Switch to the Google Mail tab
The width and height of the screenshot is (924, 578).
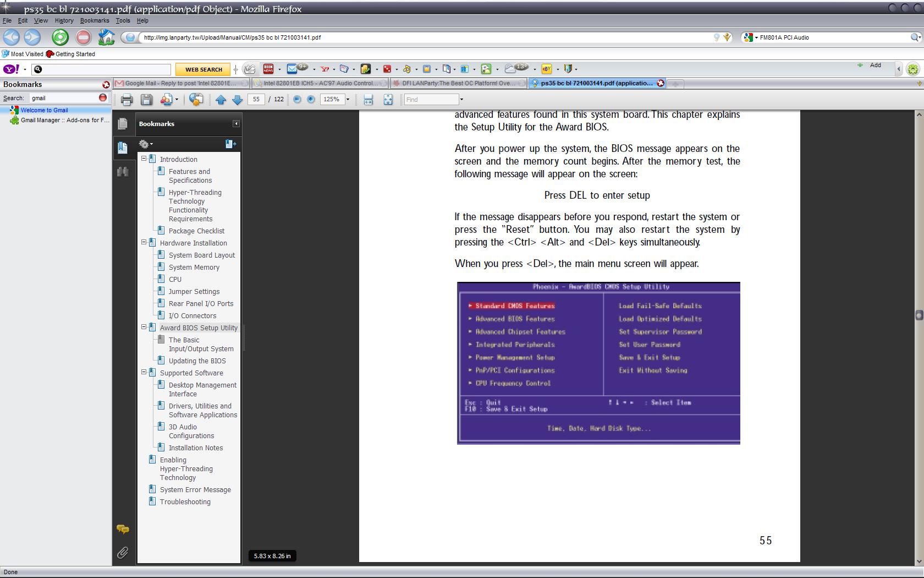pyautogui.click(x=182, y=83)
